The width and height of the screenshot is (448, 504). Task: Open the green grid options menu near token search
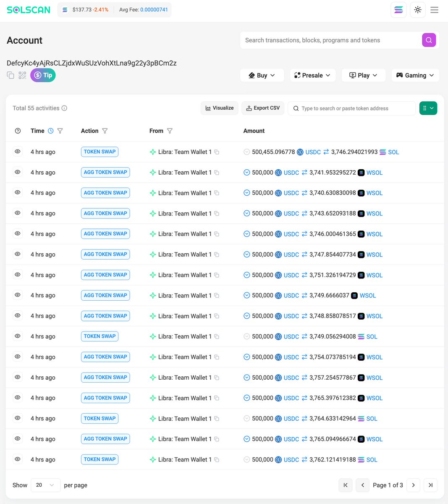tap(428, 108)
